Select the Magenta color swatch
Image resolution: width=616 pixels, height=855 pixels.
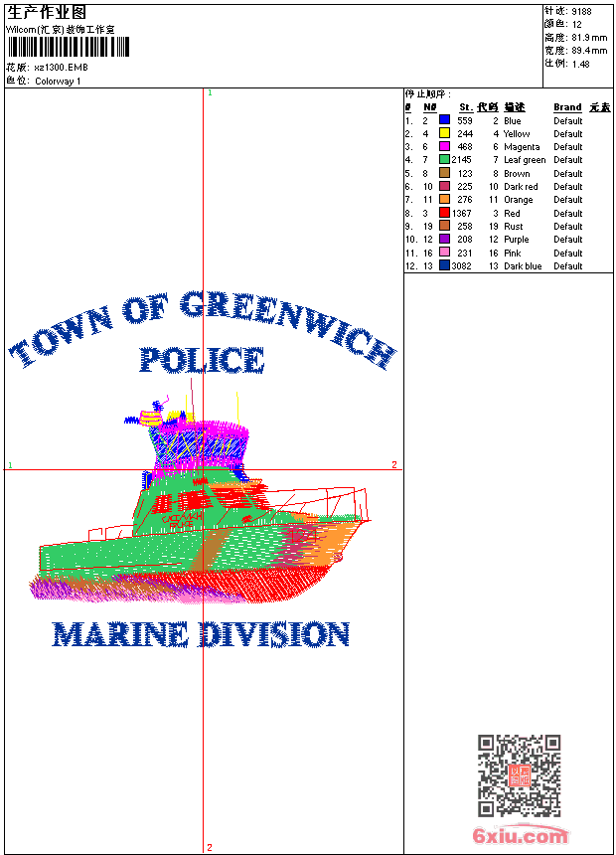point(445,147)
